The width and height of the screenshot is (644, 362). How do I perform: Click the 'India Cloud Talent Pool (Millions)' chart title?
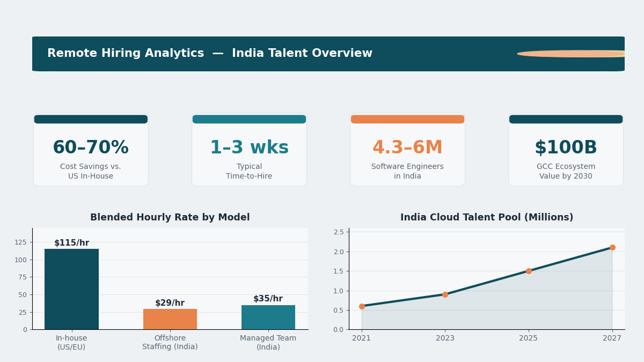[487, 218]
